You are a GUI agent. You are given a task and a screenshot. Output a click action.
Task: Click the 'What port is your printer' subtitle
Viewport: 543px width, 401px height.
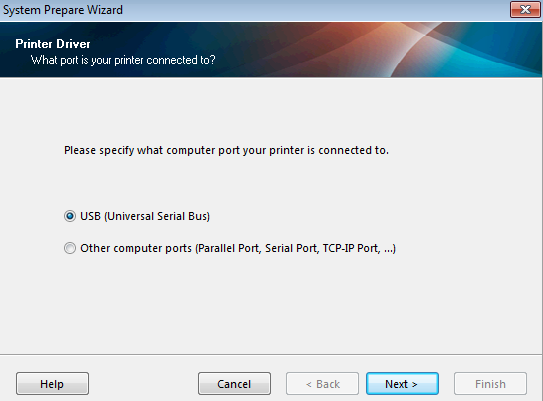pos(123,60)
